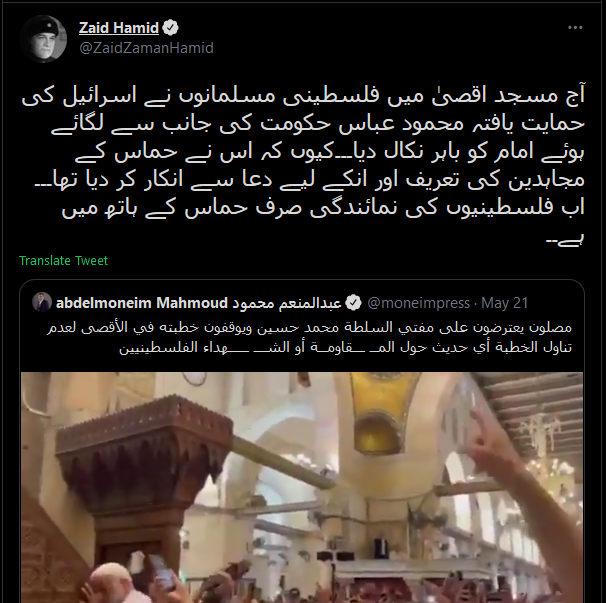Click the May 21 timestamp
This screenshot has height=603, width=606.
pyautogui.click(x=504, y=303)
